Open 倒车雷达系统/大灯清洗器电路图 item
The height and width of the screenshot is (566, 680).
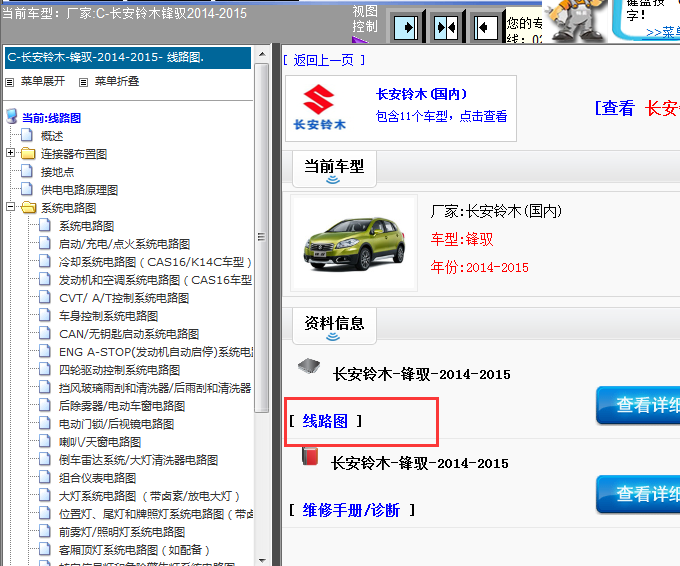(x=138, y=460)
